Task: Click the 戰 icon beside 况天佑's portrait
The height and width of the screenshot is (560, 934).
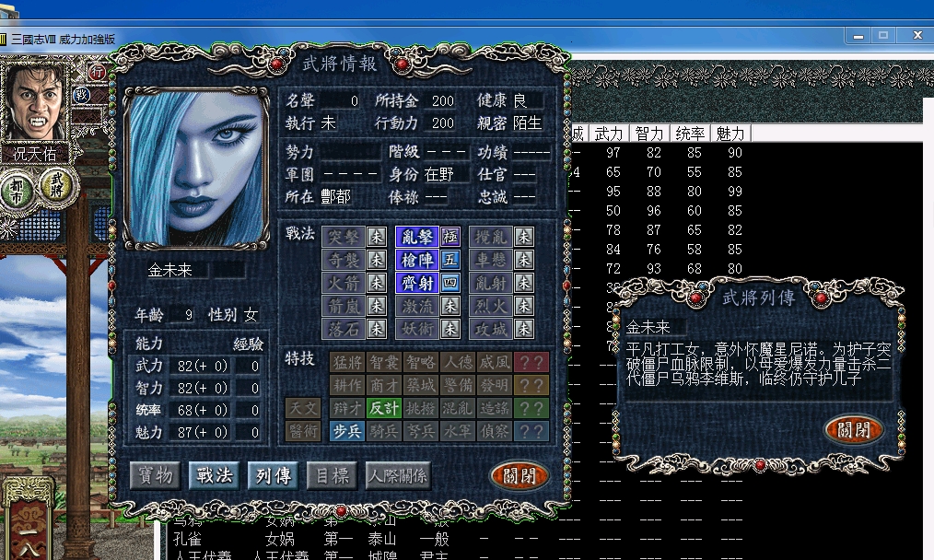Action: point(81,95)
